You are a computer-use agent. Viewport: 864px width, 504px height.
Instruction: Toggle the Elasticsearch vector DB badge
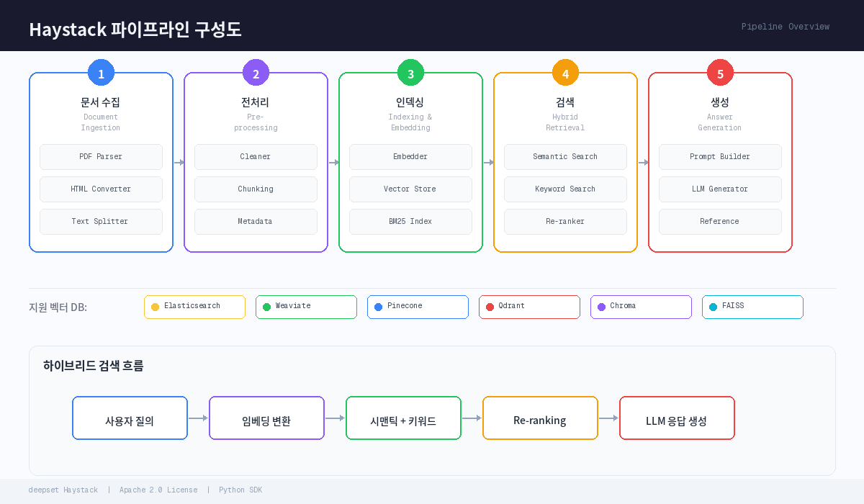coord(194,307)
